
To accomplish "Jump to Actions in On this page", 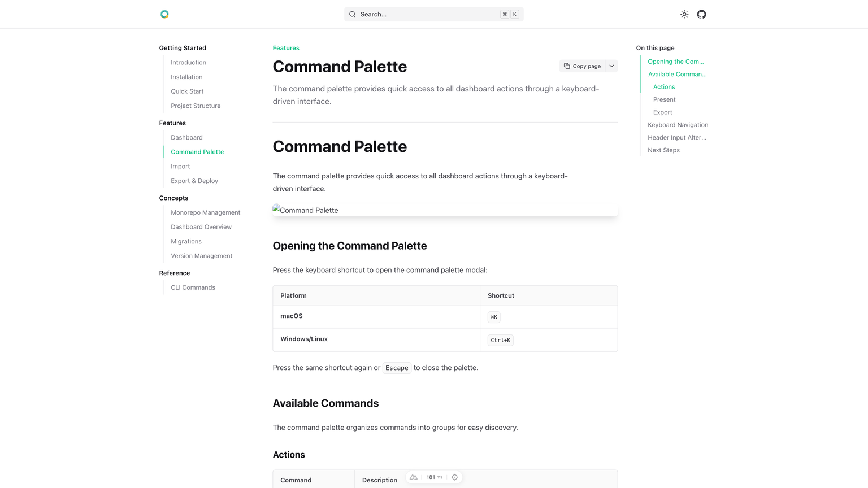I will click(663, 86).
